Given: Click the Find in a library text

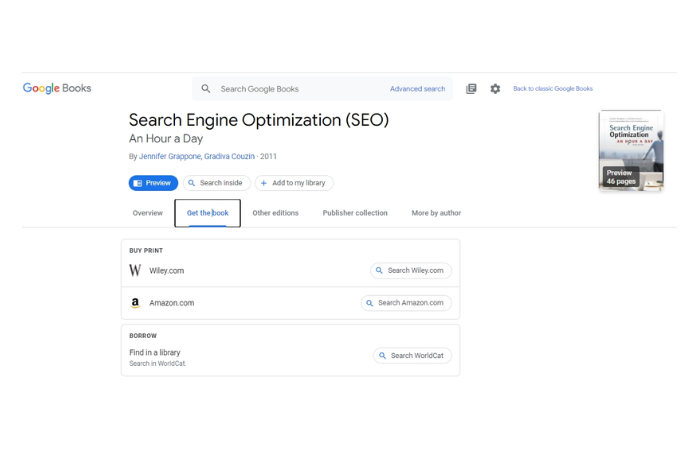Looking at the screenshot, I should click(x=155, y=353).
